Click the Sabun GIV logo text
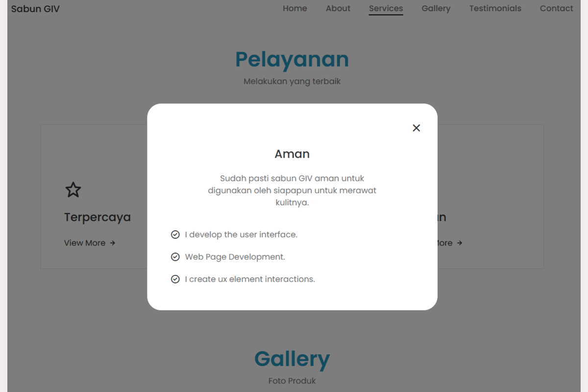The width and height of the screenshot is (588, 392). tap(35, 9)
